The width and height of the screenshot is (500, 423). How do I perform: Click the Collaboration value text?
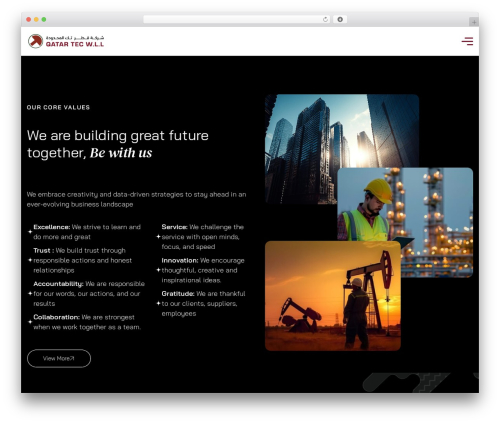coord(87,322)
